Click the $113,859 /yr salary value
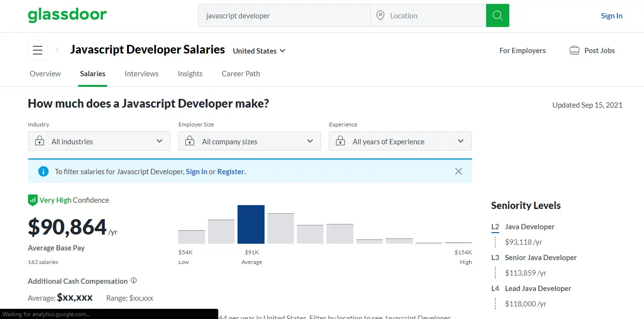Viewport: 644px width, 319px height. tap(526, 273)
